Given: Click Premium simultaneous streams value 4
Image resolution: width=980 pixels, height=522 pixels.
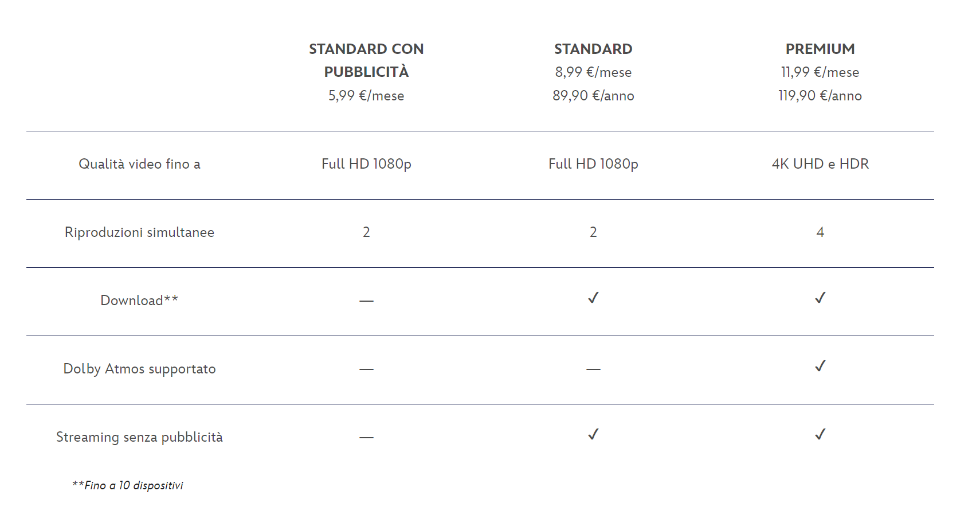Looking at the screenshot, I should pyautogui.click(x=820, y=232).
